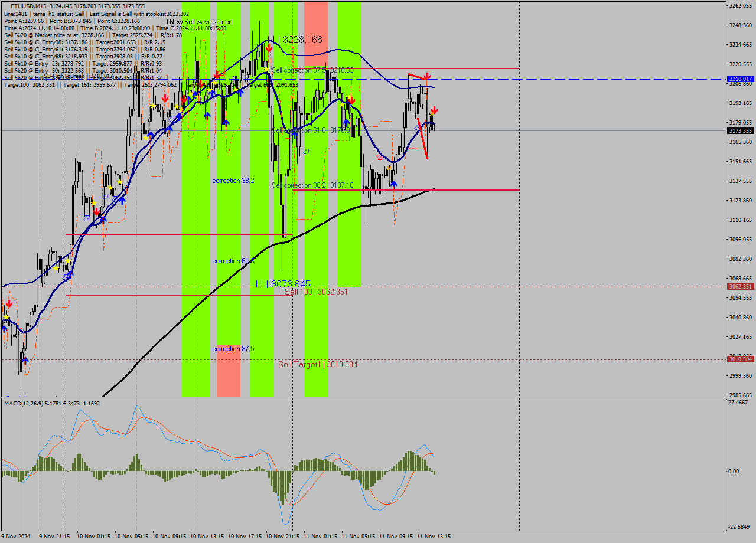Click the 'Sell %10 @ C_Entry38' info line
The height and width of the screenshot is (543, 756).
click(84, 42)
